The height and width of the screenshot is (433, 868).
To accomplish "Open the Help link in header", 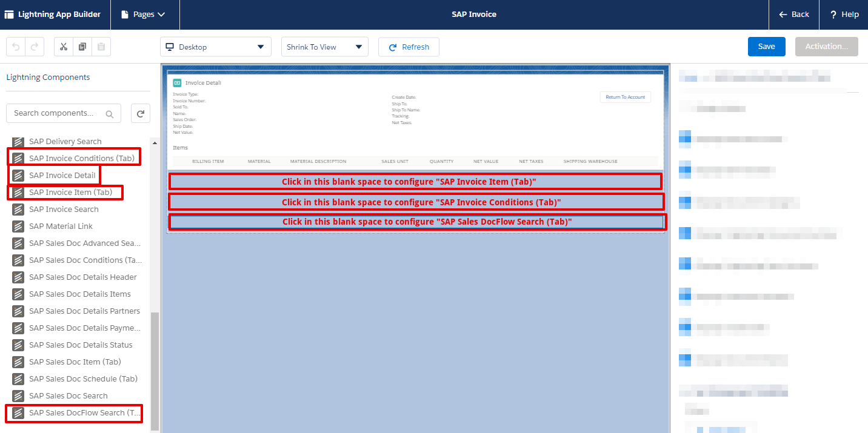I will tap(844, 15).
